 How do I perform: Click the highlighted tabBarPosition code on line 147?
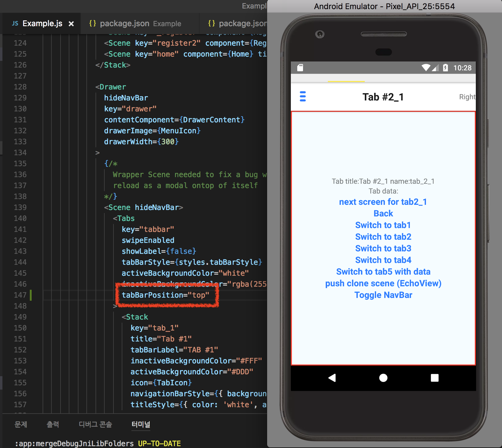pyautogui.click(x=166, y=295)
